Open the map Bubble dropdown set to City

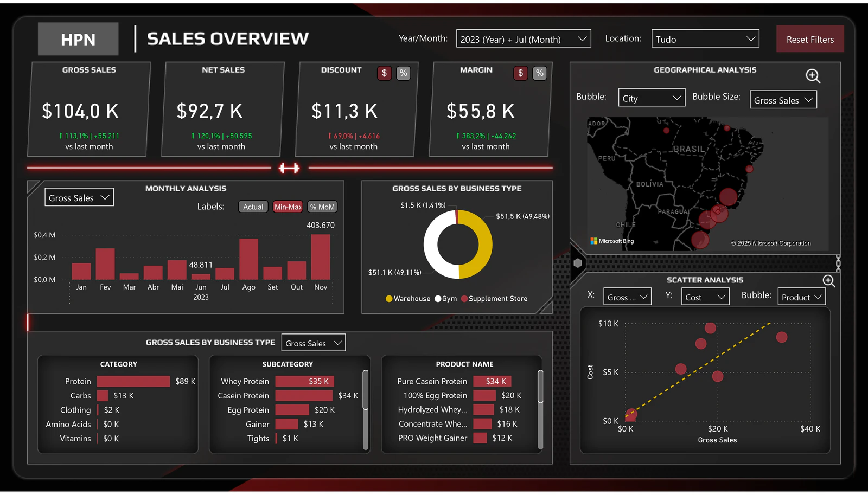click(x=652, y=98)
